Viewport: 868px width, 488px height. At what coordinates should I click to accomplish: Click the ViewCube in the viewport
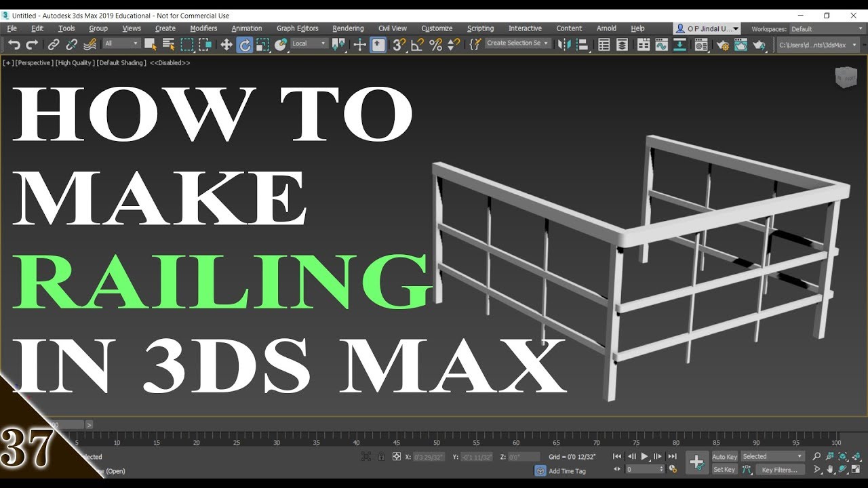click(846, 77)
